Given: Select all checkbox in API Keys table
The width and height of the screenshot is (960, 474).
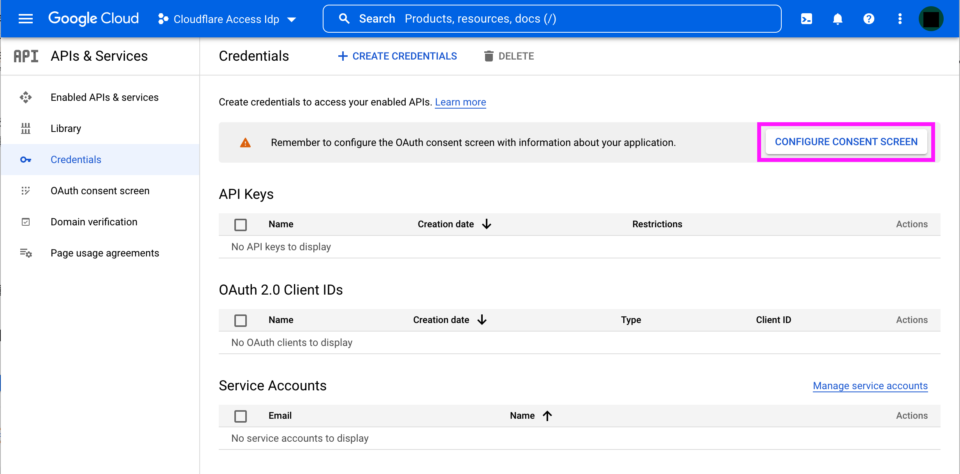Looking at the screenshot, I should 241,225.
